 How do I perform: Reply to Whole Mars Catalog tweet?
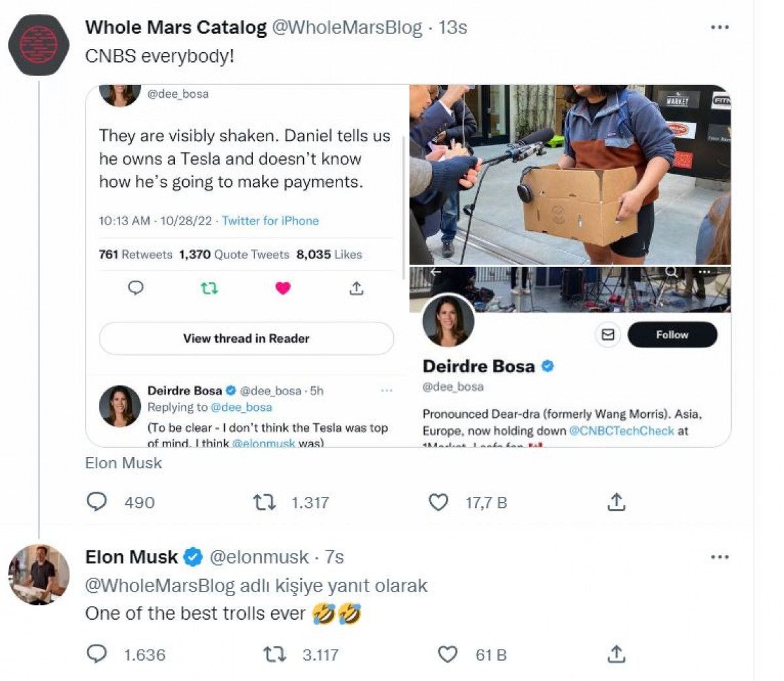[97, 502]
